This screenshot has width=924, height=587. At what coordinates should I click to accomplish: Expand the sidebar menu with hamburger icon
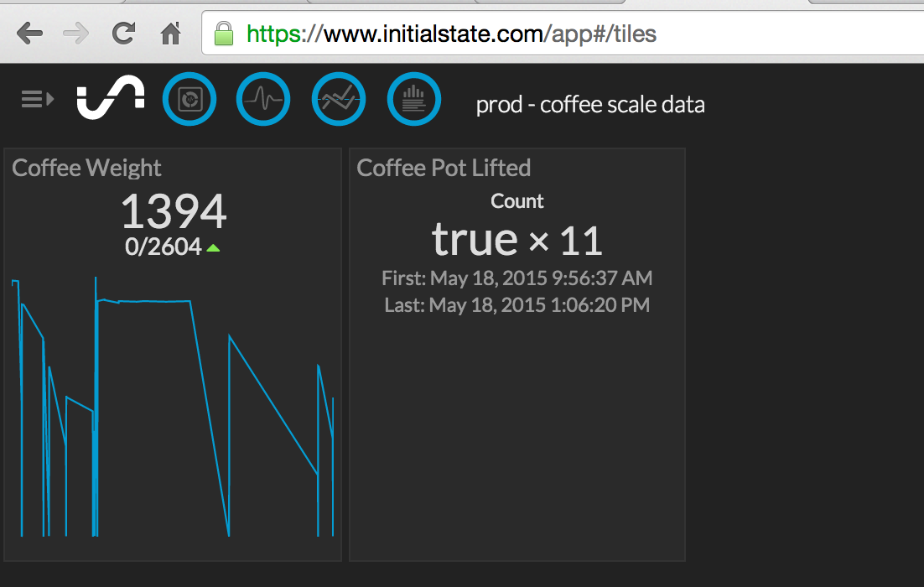pyautogui.click(x=37, y=100)
